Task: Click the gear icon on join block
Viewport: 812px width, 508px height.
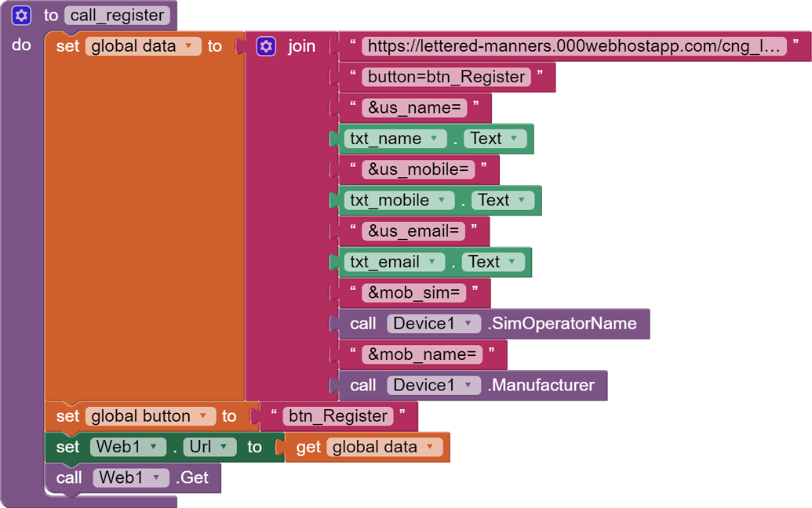Action: point(266,46)
